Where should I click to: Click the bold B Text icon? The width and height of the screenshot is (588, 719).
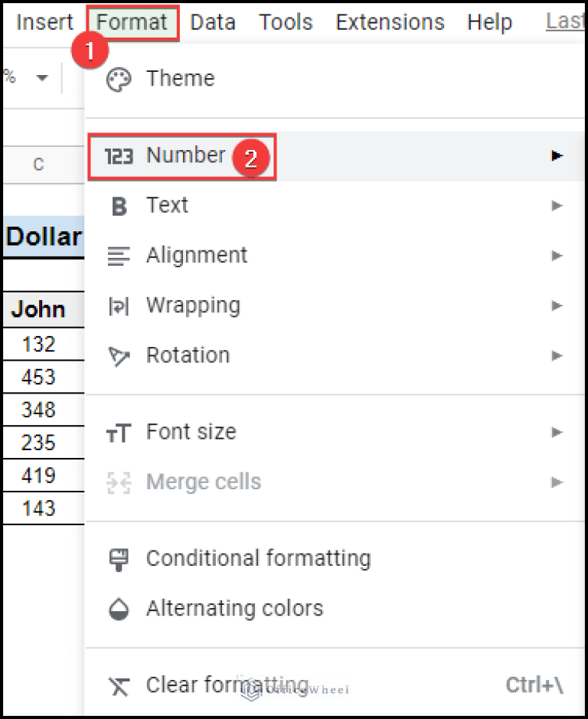pyautogui.click(x=119, y=205)
